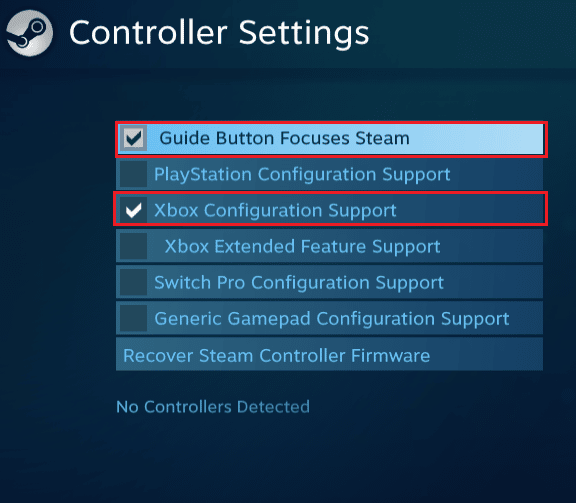Click empty area after Xbox Configuration Support text
The height and width of the screenshot is (503, 576).
click(469, 211)
